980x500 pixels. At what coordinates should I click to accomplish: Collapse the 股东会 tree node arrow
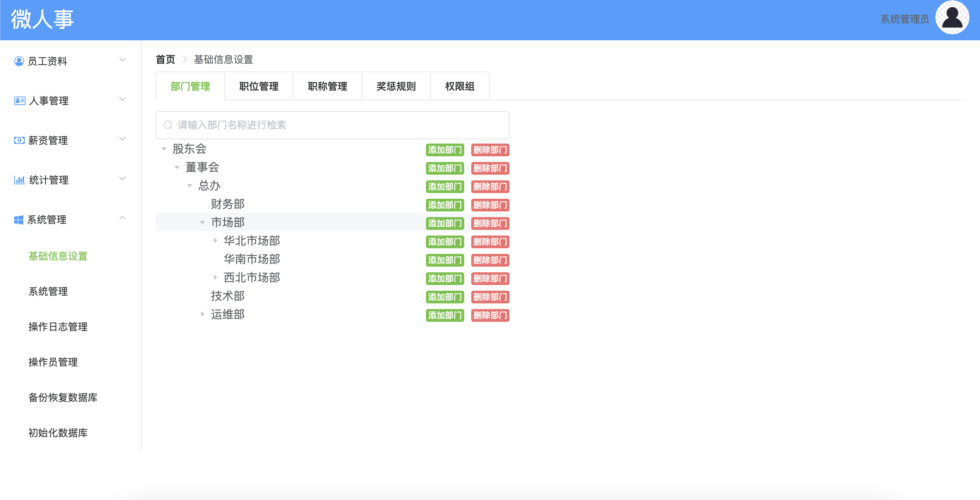[x=164, y=149]
